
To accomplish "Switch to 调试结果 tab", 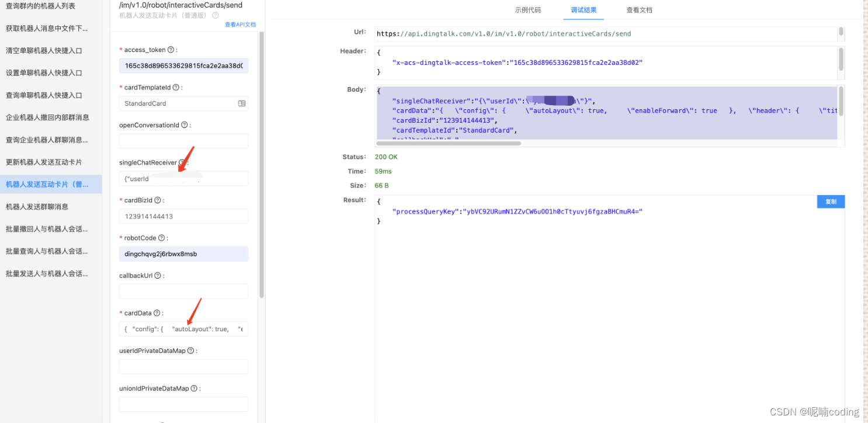I will tap(584, 10).
